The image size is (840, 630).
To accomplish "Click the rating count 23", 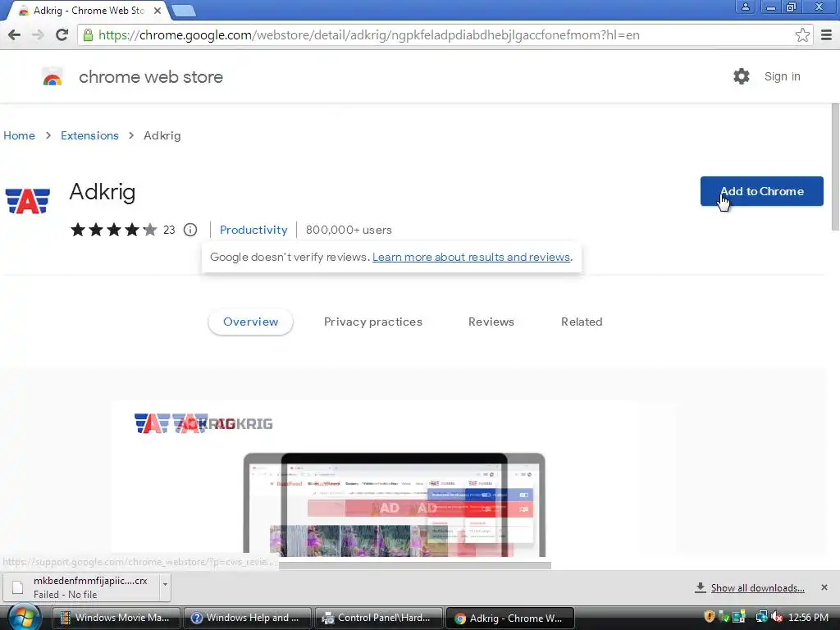I will (169, 230).
